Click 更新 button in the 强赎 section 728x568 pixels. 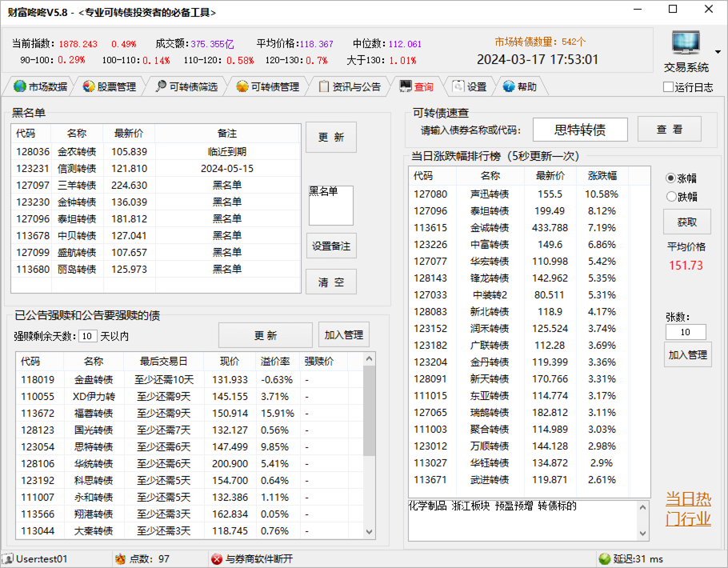(x=266, y=335)
